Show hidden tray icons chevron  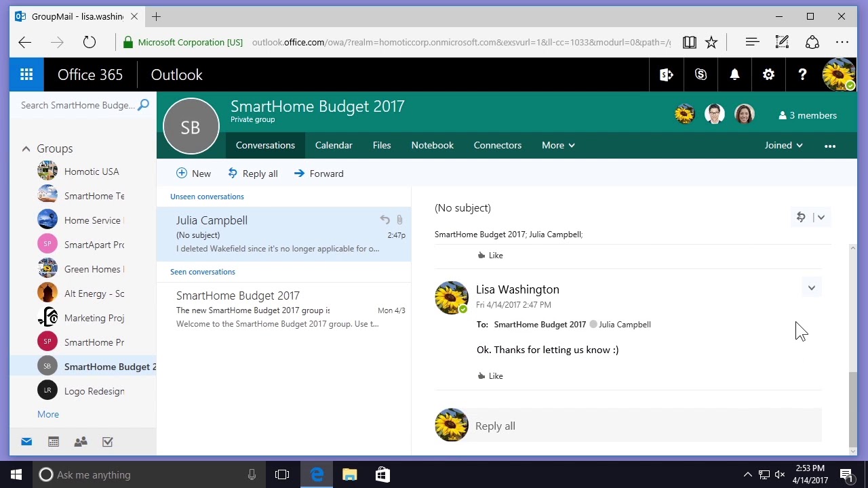pyautogui.click(x=747, y=474)
